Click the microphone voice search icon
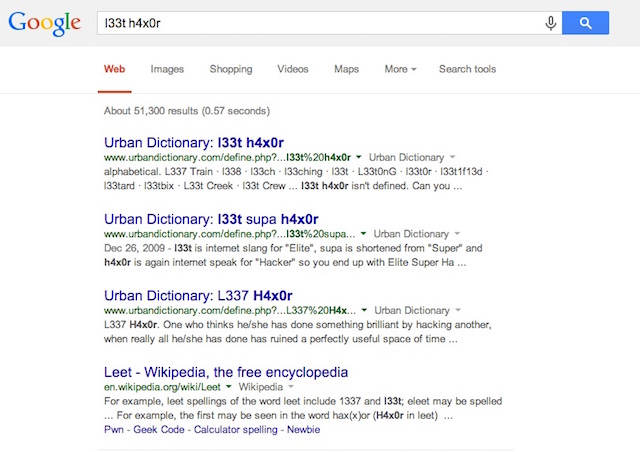Image resolution: width=640 pixels, height=452 pixels. [x=551, y=23]
